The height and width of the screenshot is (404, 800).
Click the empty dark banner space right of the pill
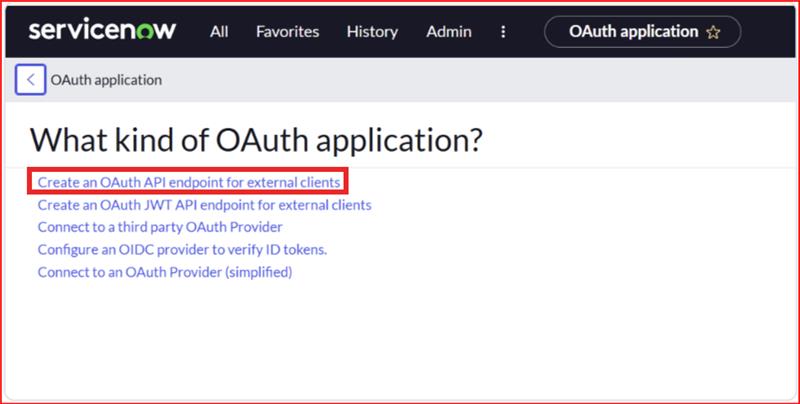point(768,32)
